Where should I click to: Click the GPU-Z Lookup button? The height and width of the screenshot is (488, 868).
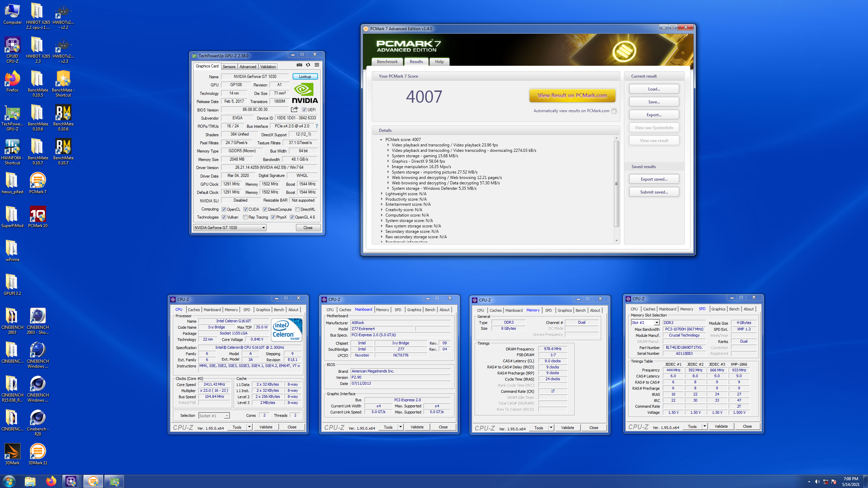pos(305,77)
